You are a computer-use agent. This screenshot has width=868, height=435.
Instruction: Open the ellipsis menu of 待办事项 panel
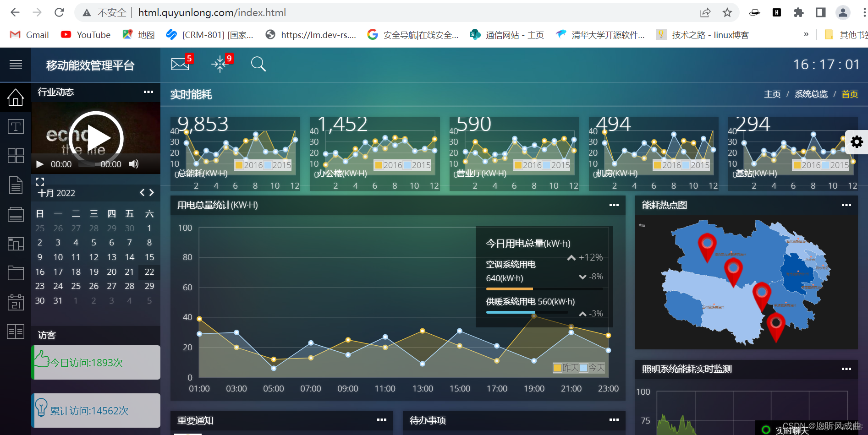614,420
